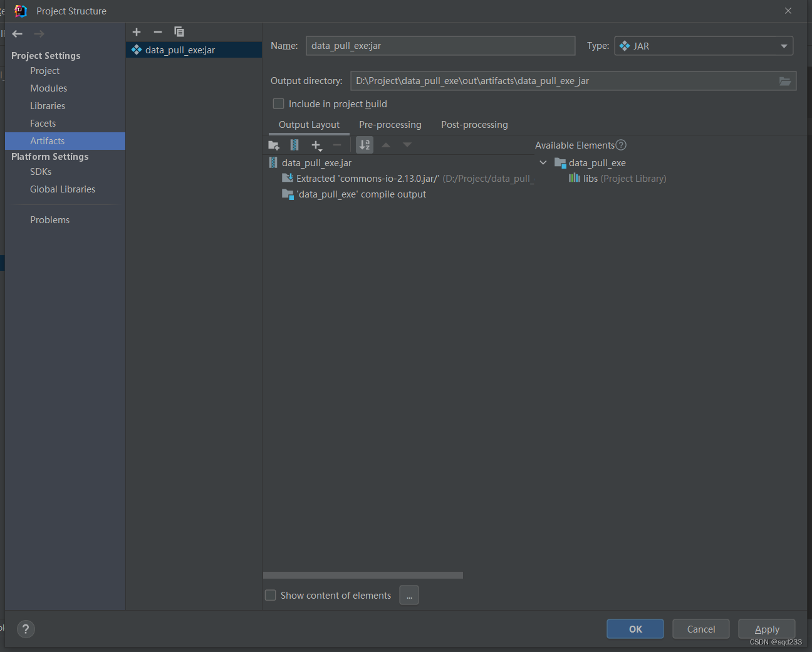Click the libs library icon
Viewport: 812px width, 652px height.
click(574, 178)
